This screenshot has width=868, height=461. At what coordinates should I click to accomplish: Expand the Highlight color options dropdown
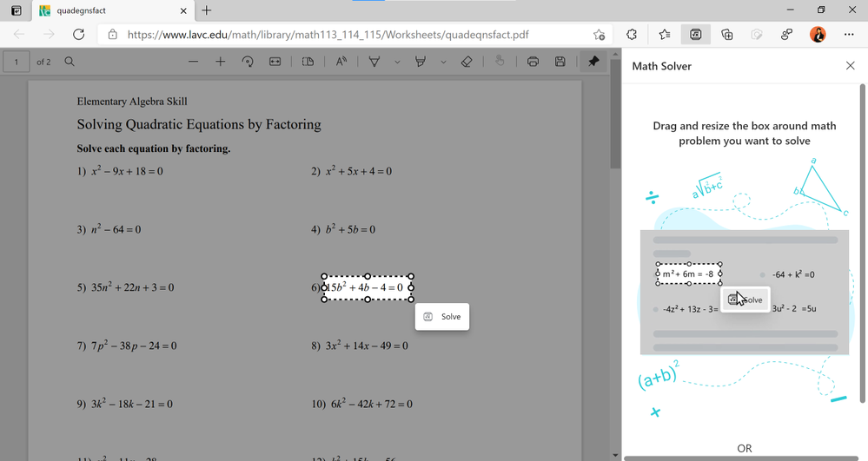pos(443,62)
